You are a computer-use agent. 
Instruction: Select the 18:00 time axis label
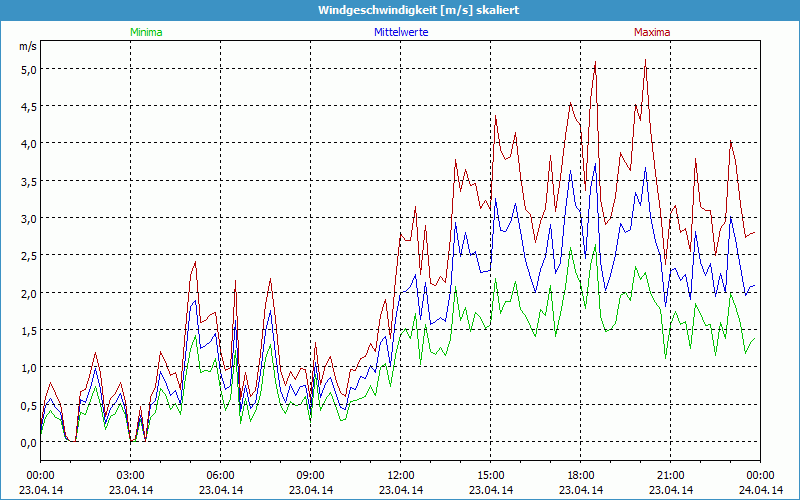click(580, 475)
